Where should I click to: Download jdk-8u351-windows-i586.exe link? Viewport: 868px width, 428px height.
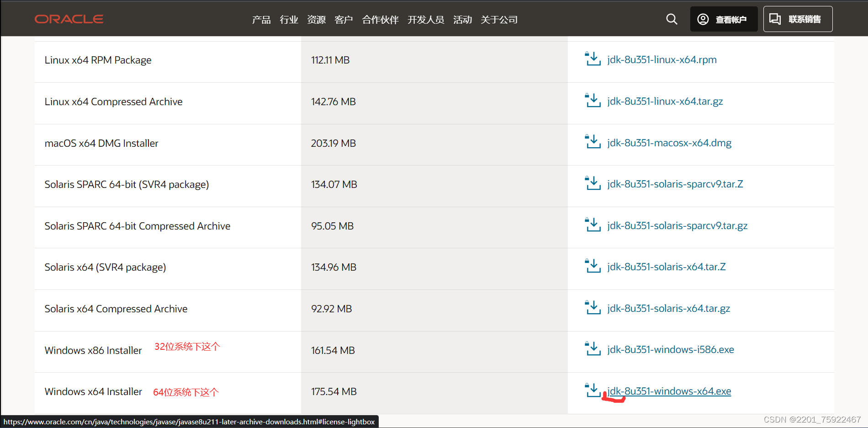(671, 349)
